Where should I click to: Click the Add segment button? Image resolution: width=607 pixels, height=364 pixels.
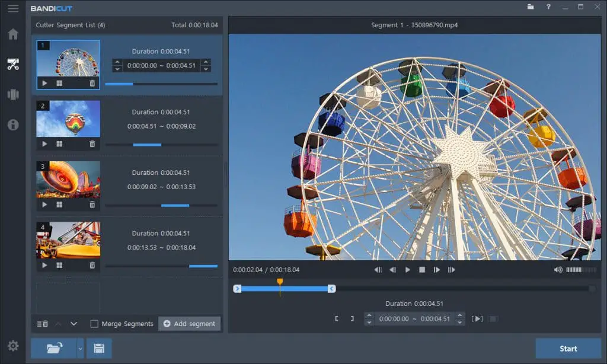(x=189, y=324)
